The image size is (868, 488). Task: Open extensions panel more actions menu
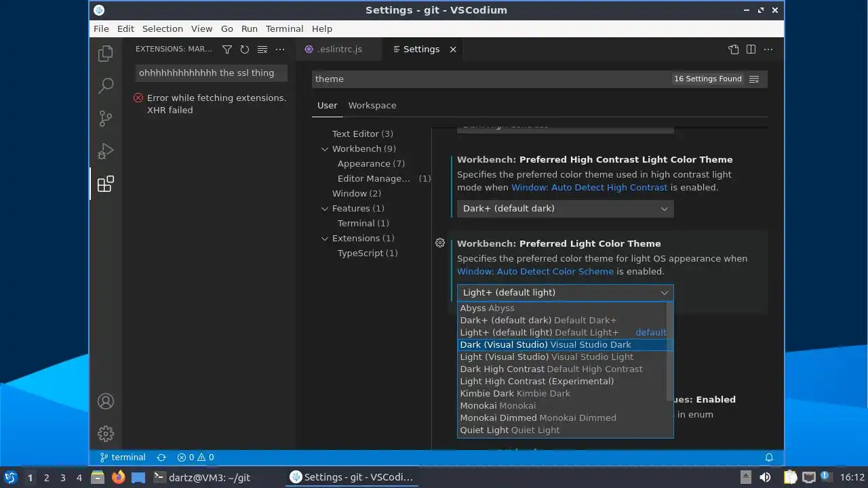[x=280, y=49]
